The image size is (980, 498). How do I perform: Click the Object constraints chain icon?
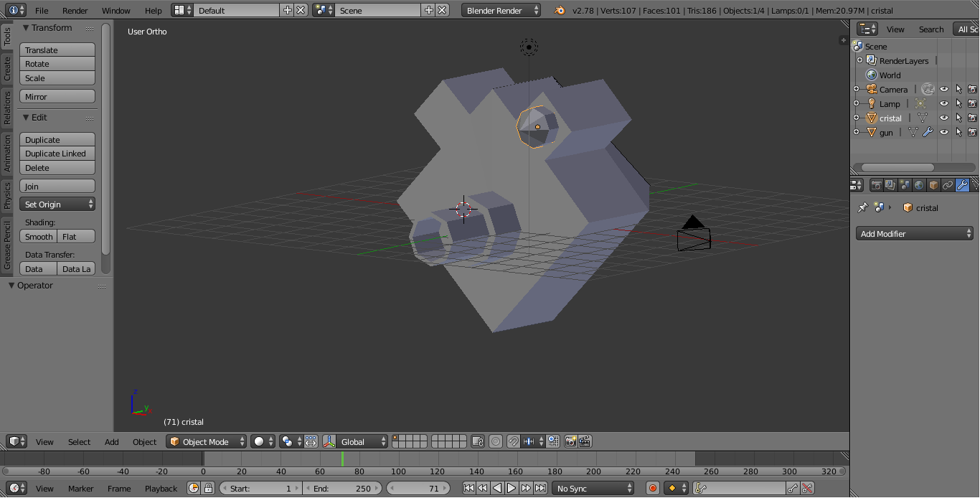[x=948, y=185]
